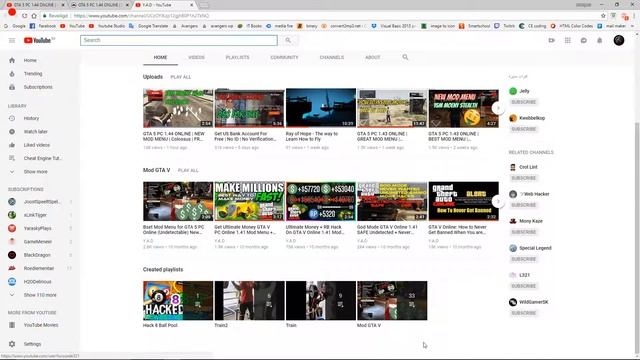640x360 pixels.
Task: Open the Train2 playlist thumbnail
Action: pos(249,300)
